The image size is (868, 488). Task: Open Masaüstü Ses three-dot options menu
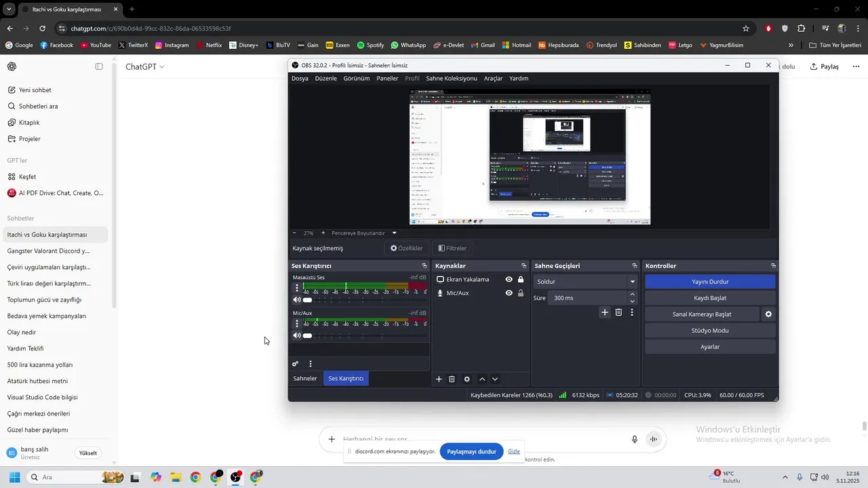[296, 287]
